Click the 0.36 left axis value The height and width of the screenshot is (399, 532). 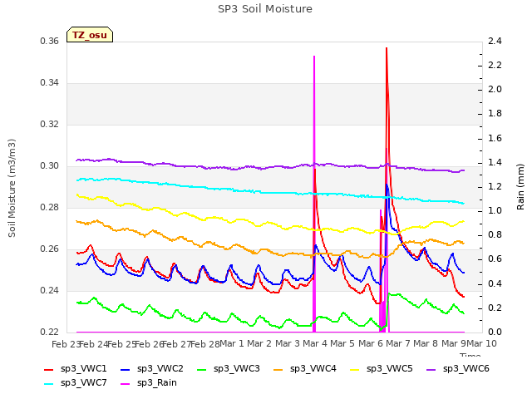50,42
